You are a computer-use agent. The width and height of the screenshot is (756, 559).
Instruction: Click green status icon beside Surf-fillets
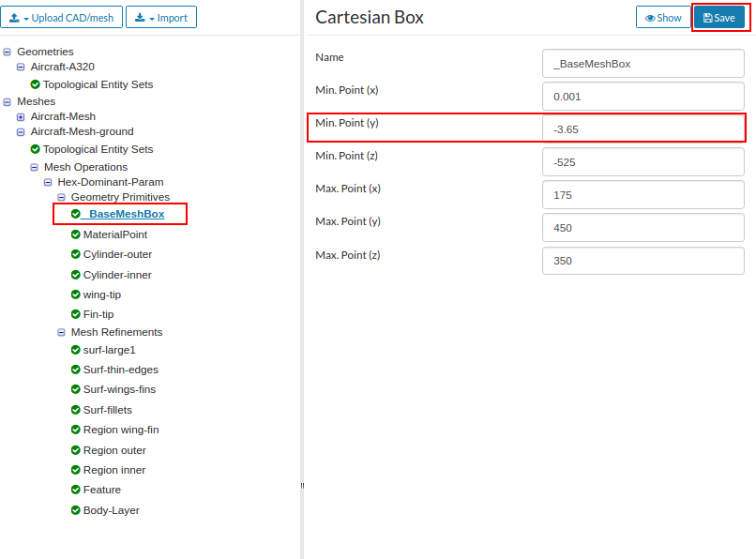[x=76, y=410]
